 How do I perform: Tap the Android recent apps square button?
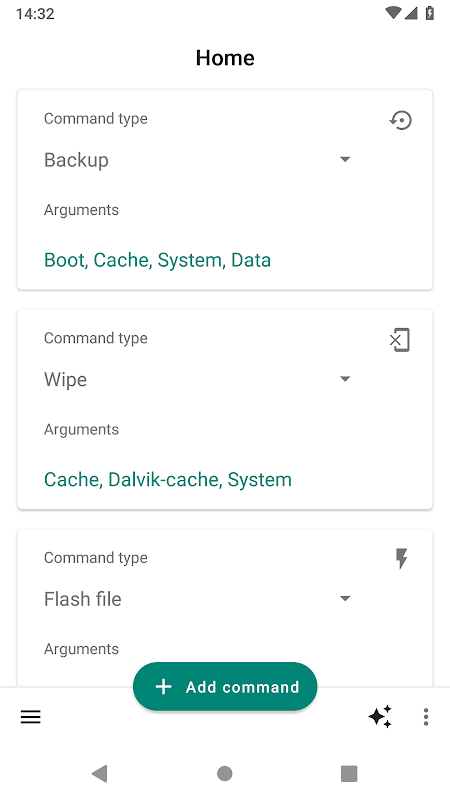pos(349,773)
